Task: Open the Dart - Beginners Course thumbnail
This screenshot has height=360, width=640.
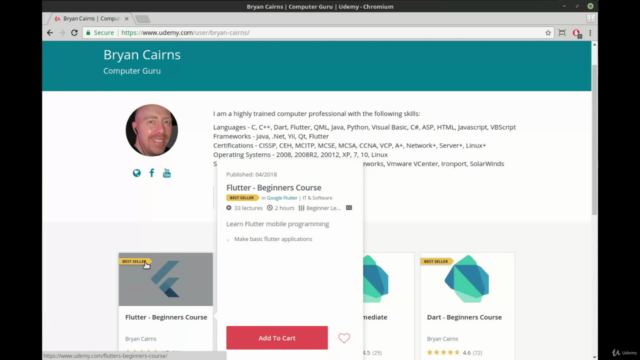Action: (467, 279)
